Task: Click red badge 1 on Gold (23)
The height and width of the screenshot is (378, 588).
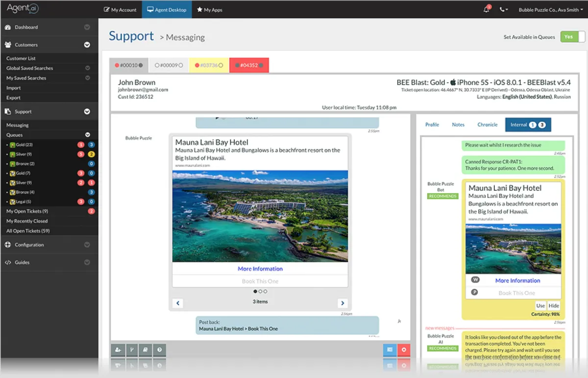Action: [81, 145]
